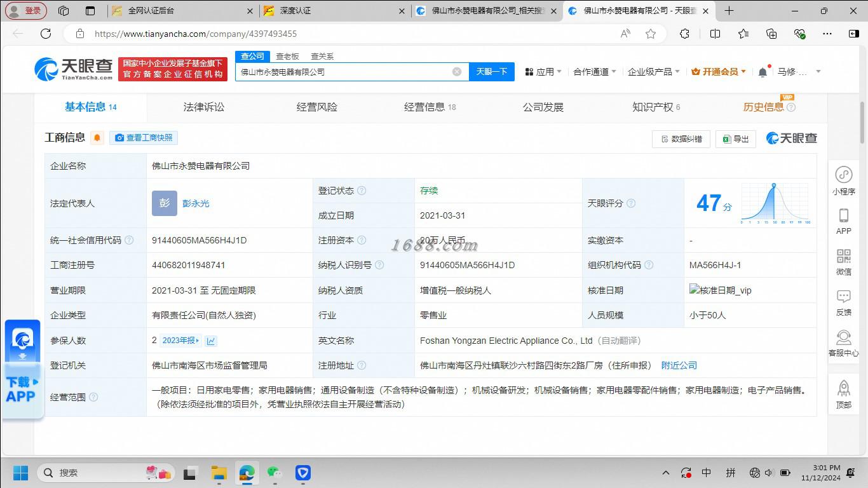Open WeChat from the taskbar

(x=275, y=473)
